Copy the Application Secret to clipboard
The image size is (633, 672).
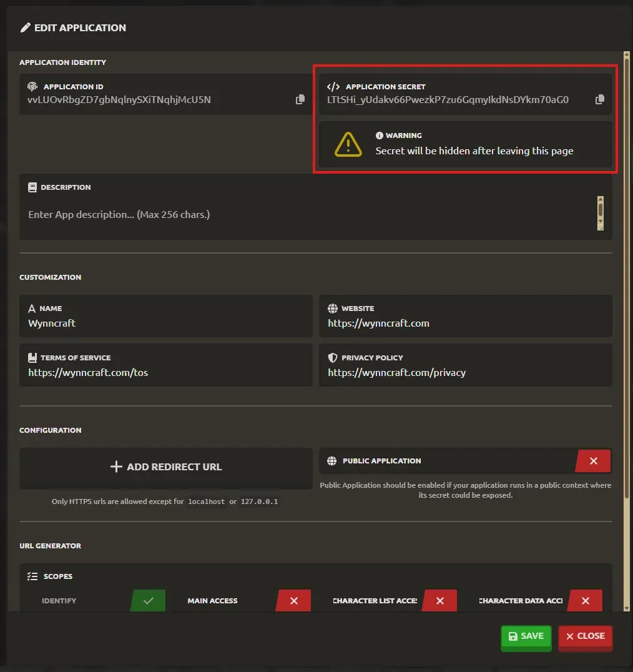[599, 99]
